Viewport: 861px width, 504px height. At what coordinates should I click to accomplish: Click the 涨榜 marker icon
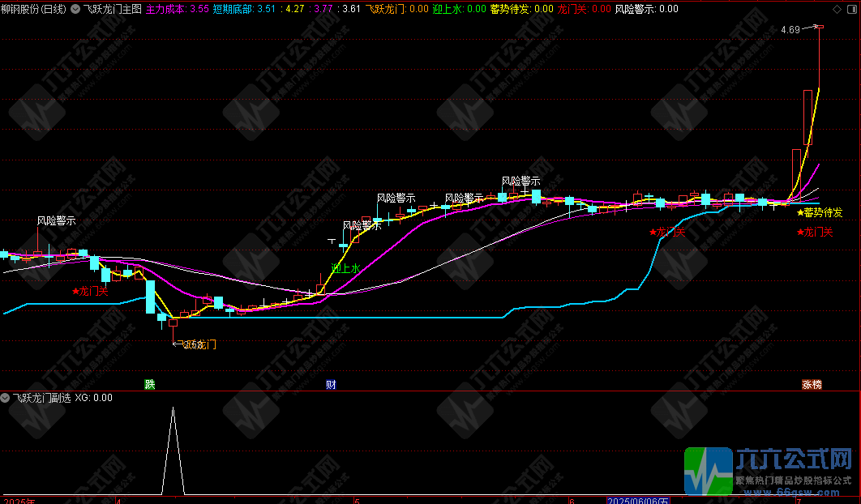[812, 384]
